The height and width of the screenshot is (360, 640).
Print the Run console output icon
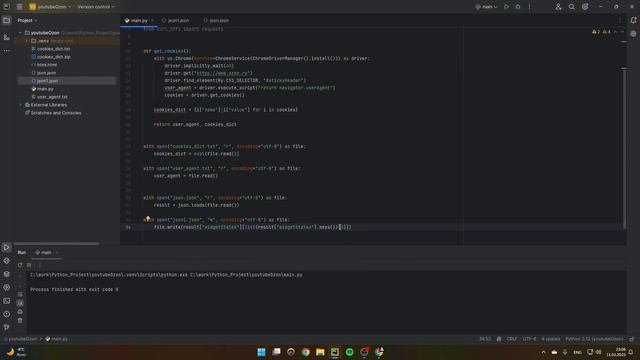(20, 312)
